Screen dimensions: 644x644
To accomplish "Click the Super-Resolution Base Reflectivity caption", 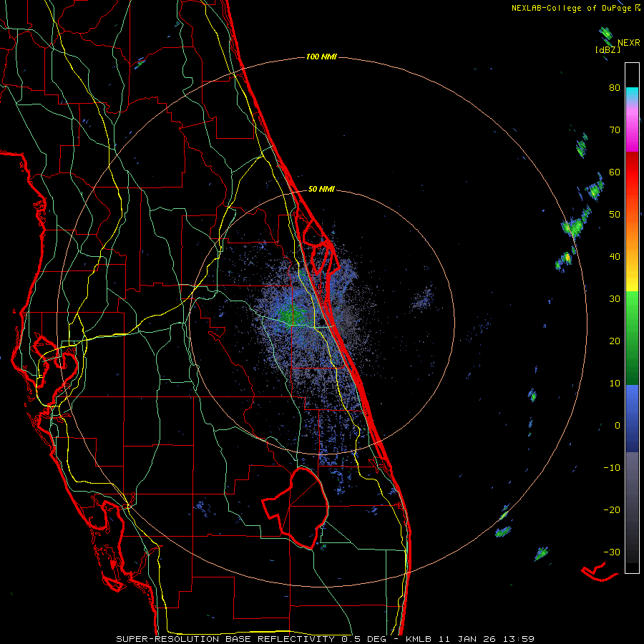I will (x=326, y=639).
